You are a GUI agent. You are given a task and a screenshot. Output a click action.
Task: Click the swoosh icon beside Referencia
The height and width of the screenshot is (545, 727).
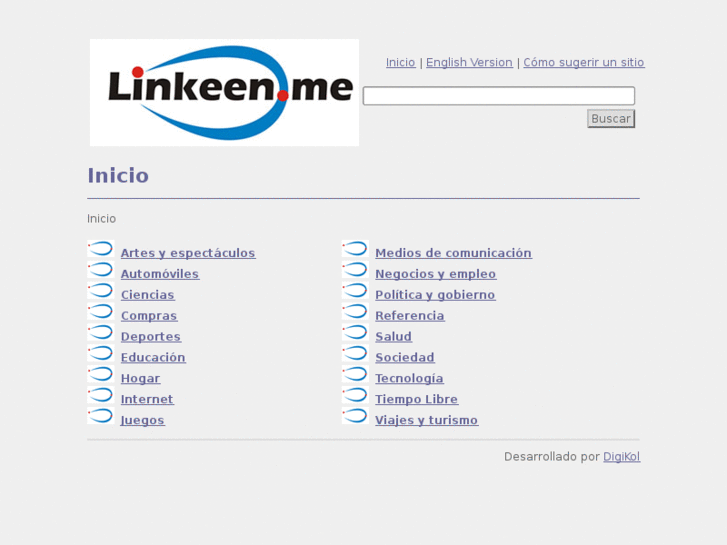point(355,311)
